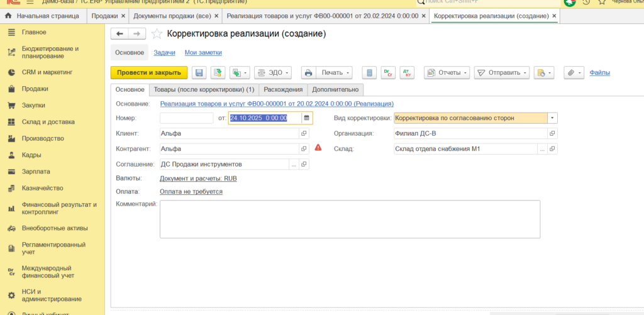Open the Мои заметки link
The width and height of the screenshot is (644, 315).
203,53
